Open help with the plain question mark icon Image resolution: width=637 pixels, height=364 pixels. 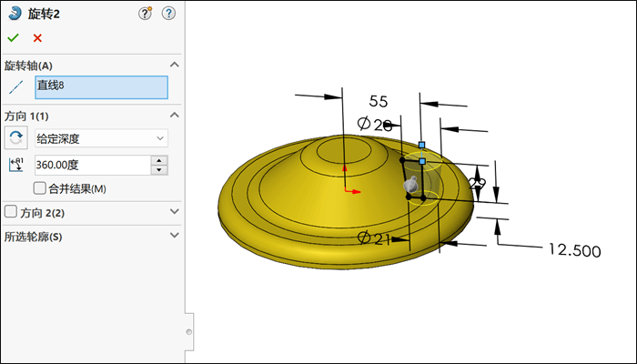pyautogui.click(x=168, y=14)
